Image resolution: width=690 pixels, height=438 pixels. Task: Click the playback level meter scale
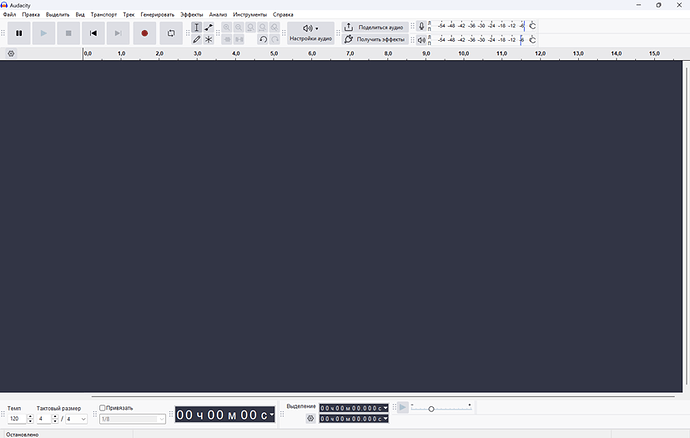[481, 40]
